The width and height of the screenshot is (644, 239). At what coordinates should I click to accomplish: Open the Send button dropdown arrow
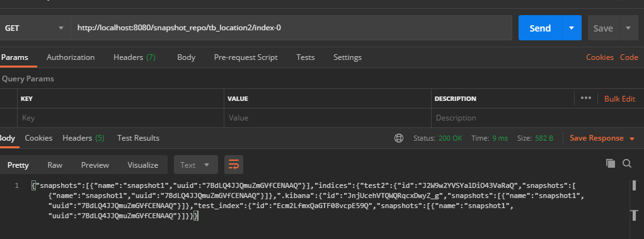pos(572,28)
